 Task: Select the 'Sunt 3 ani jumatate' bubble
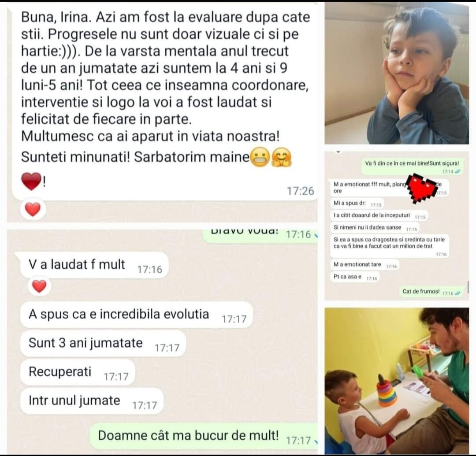[x=103, y=344]
